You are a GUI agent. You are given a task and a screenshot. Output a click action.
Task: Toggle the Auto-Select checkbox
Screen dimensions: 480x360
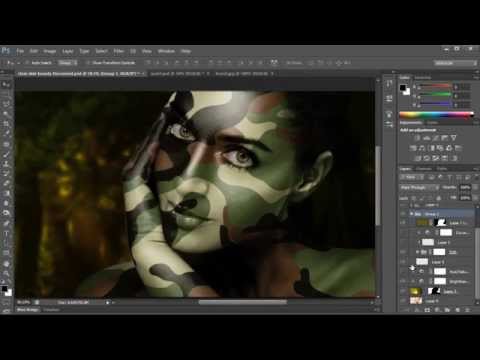pos(27,63)
